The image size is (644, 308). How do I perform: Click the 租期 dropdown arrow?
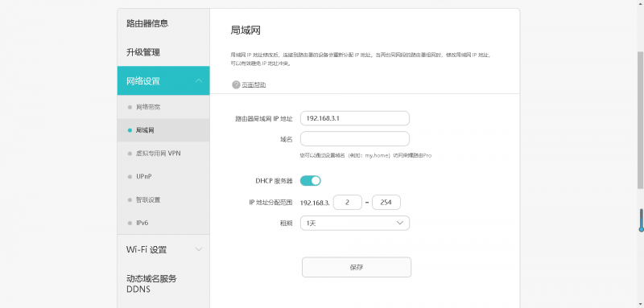pos(400,223)
